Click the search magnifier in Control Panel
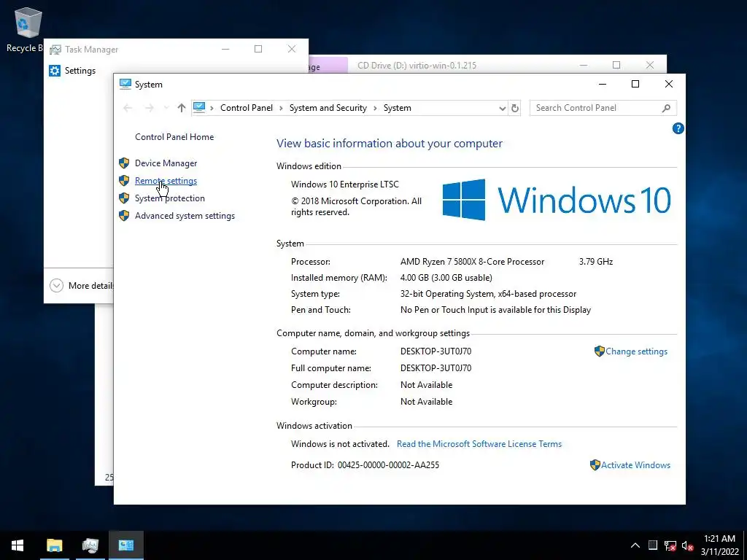Viewport: 747px width, 560px height. pos(666,108)
